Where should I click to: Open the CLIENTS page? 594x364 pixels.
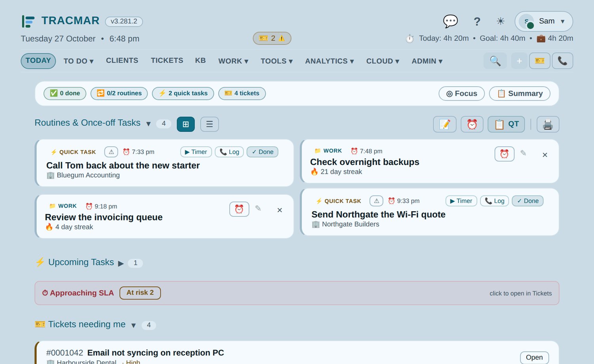(x=122, y=61)
